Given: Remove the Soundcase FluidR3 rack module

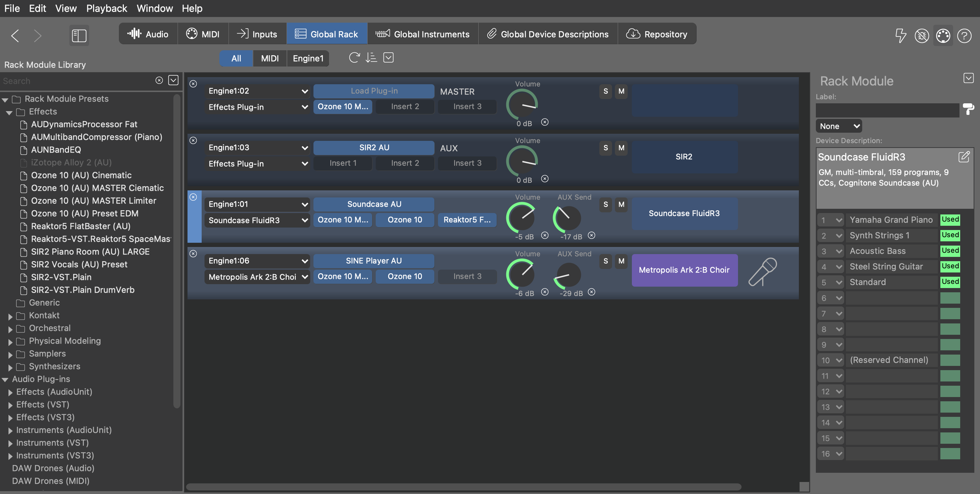Looking at the screenshot, I should click(x=193, y=197).
